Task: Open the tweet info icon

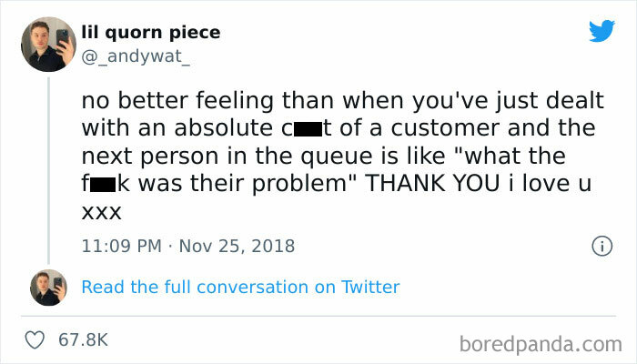Action: 601,246
